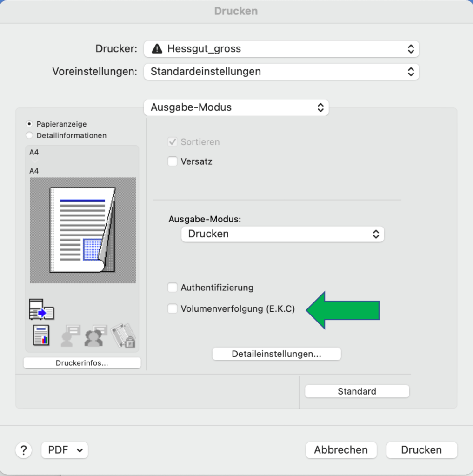Click the printer output mode icon
Image resolution: width=473 pixels, height=476 pixels.
[41, 309]
